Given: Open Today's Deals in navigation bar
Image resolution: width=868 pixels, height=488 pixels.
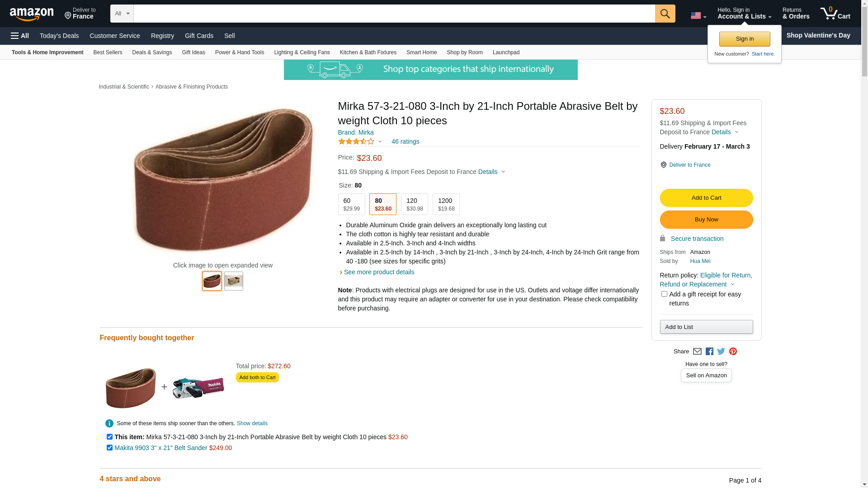Looking at the screenshot, I should (x=59, y=36).
